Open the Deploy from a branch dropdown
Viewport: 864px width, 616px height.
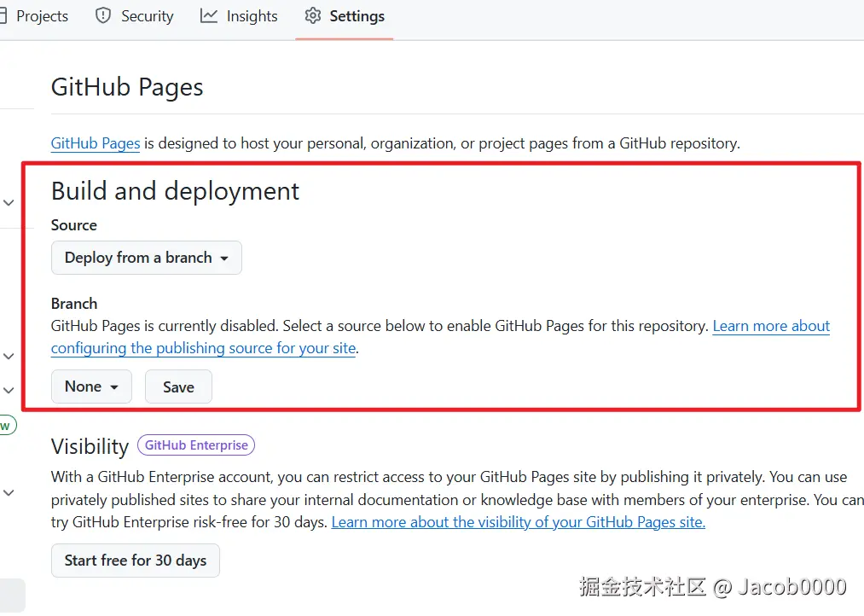(x=147, y=258)
